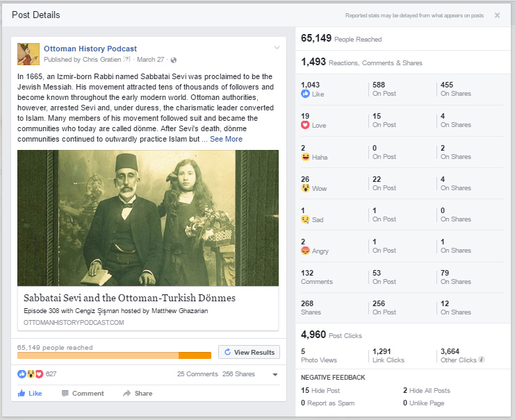Click the question mark next to Chris Gratien

point(126,59)
